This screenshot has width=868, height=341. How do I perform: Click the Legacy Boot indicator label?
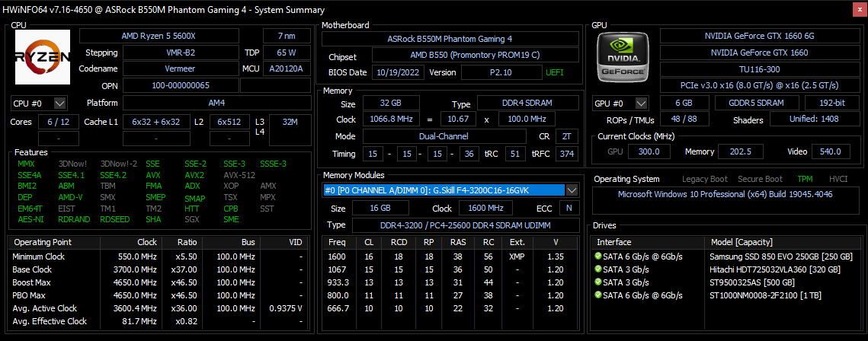click(705, 179)
